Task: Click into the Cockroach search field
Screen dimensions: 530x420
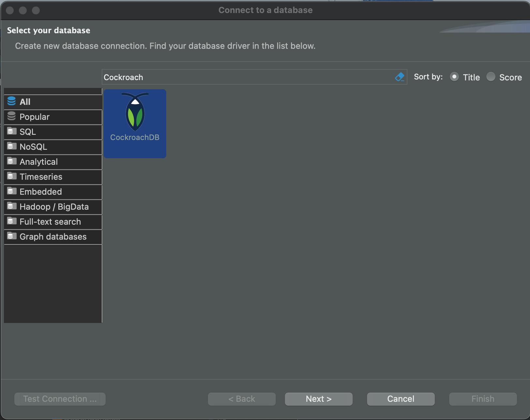Action: coord(248,77)
